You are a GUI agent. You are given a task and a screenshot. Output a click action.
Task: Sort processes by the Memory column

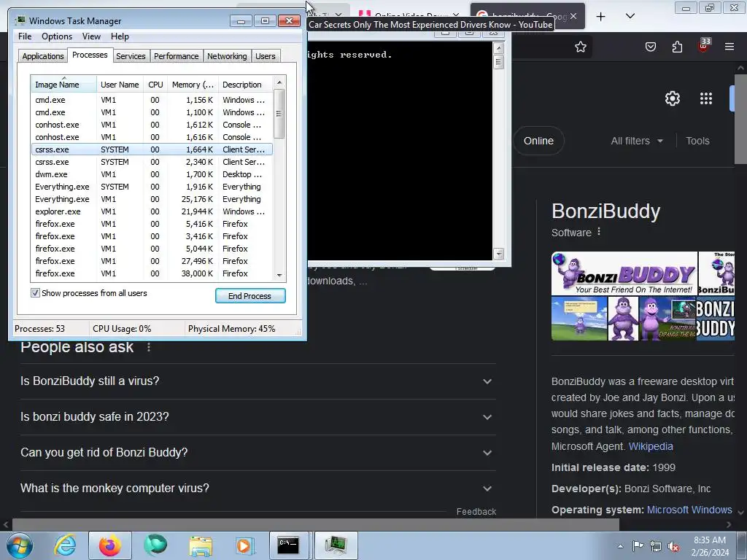193,85
